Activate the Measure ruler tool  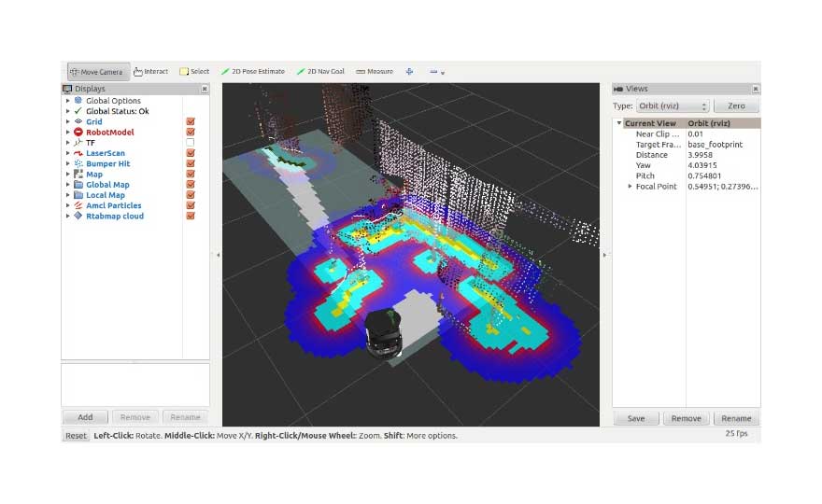point(375,72)
